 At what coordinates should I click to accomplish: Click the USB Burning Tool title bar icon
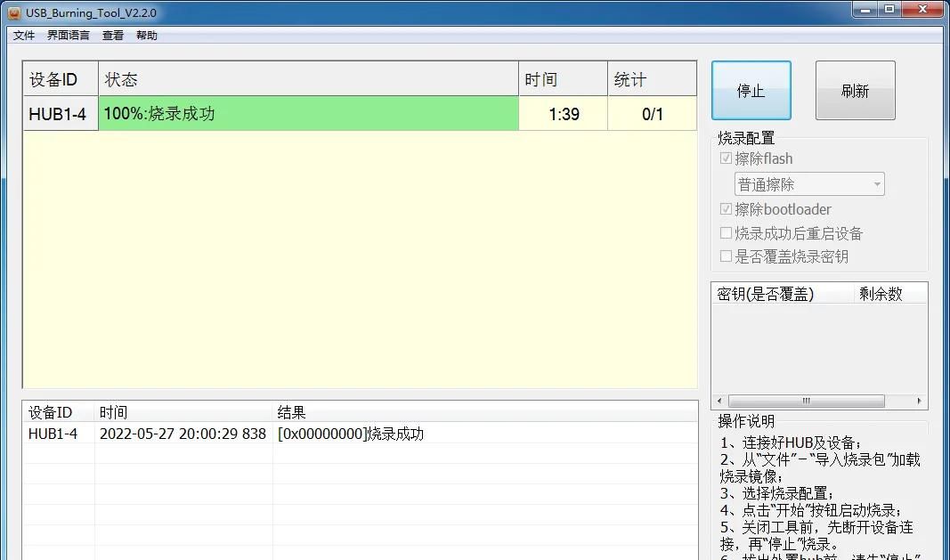14,12
